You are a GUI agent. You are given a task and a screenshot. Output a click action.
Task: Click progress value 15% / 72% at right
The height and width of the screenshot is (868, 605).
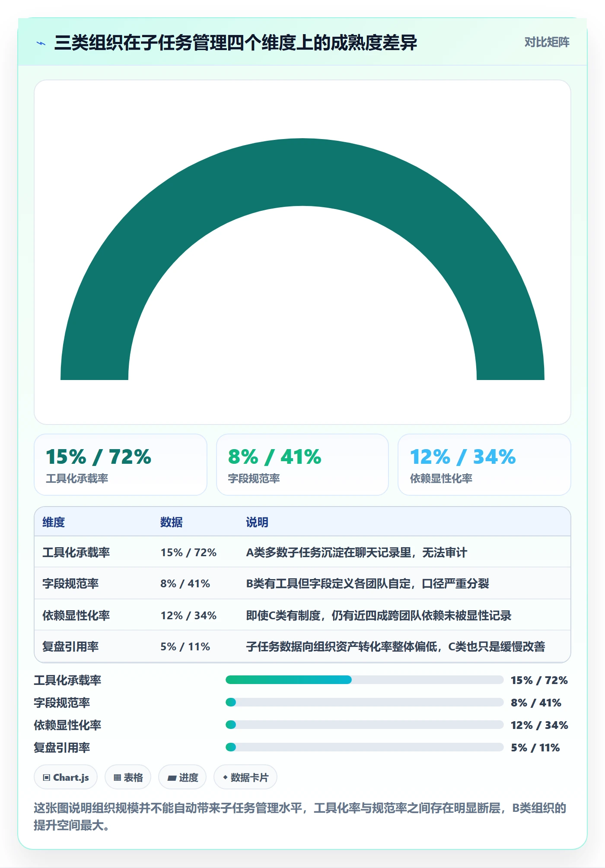click(539, 680)
